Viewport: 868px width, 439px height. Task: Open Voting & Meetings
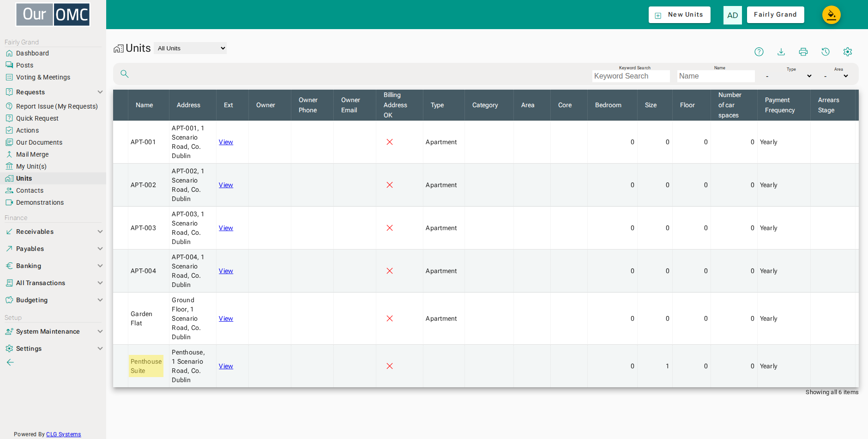43,77
